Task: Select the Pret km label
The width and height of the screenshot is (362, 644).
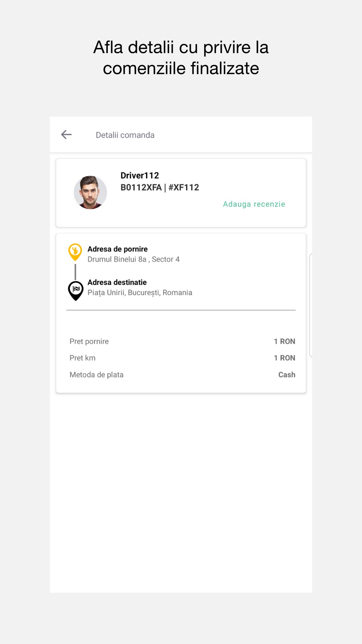Action: click(x=83, y=358)
